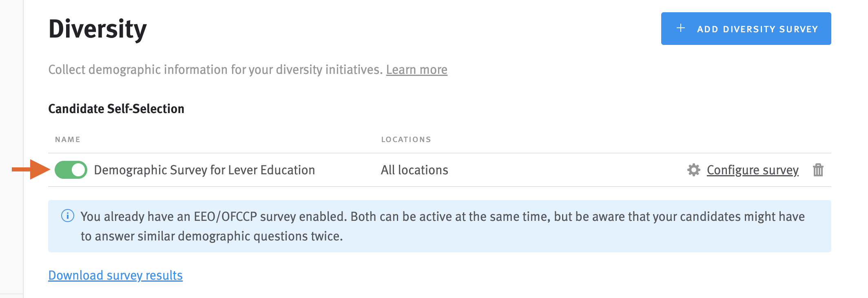The height and width of the screenshot is (298, 868).
Task: Click the NAME column header
Action: point(68,139)
